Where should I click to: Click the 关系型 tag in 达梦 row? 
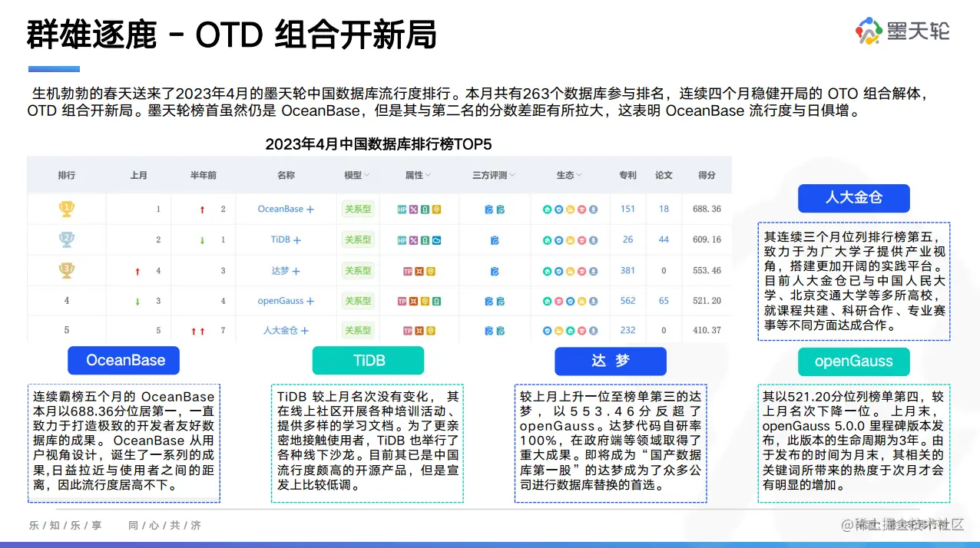[x=358, y=271]
